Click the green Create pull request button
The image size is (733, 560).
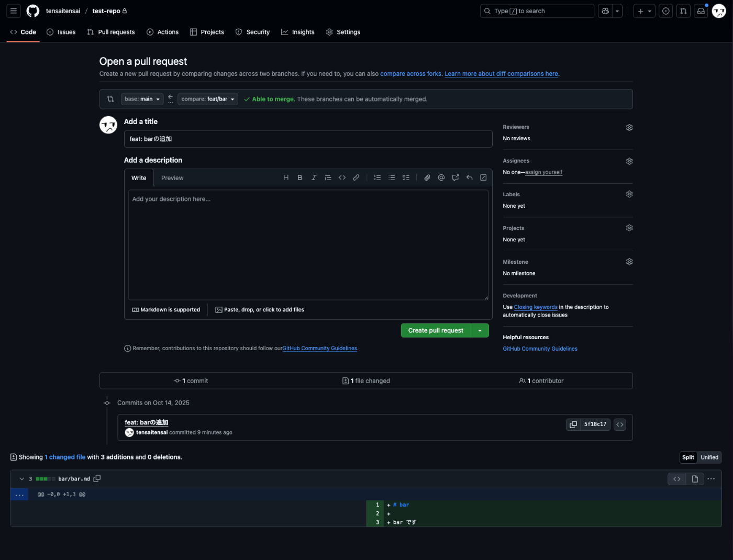pos(436,331)
